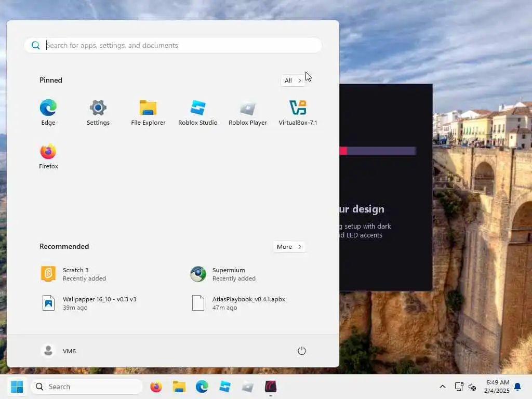
Task: Open Firefox from pinned apps
Action: pos(48,156)
